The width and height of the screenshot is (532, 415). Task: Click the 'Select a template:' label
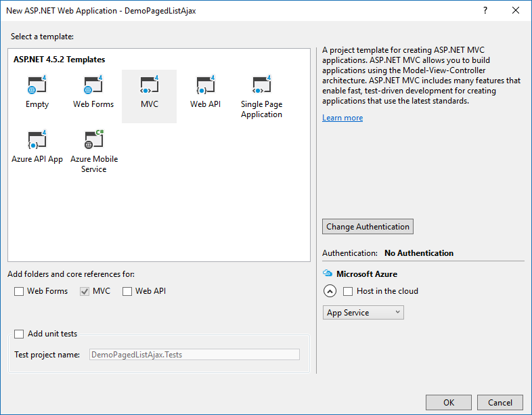pos(42,37)
